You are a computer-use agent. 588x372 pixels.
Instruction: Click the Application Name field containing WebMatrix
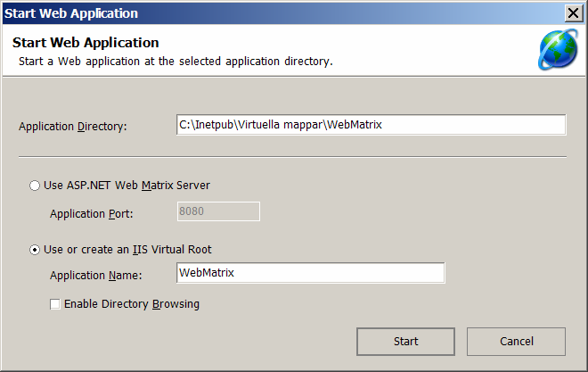311,273
